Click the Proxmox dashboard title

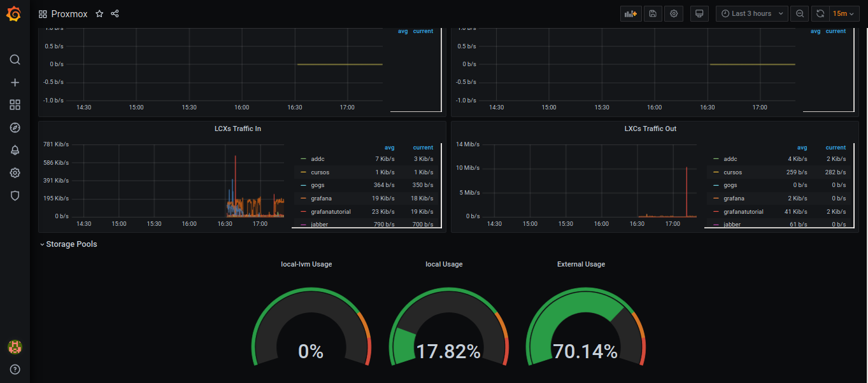click(69, 13)
